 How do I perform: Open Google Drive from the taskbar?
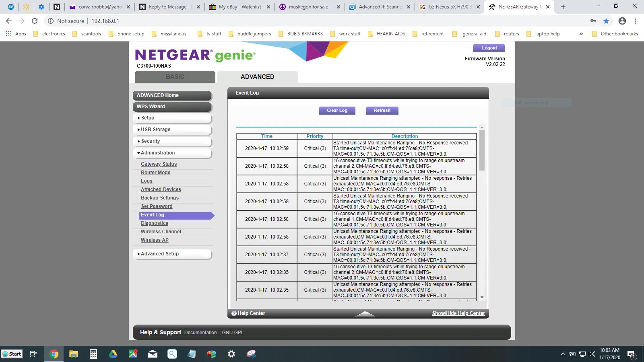click(113, 354)
